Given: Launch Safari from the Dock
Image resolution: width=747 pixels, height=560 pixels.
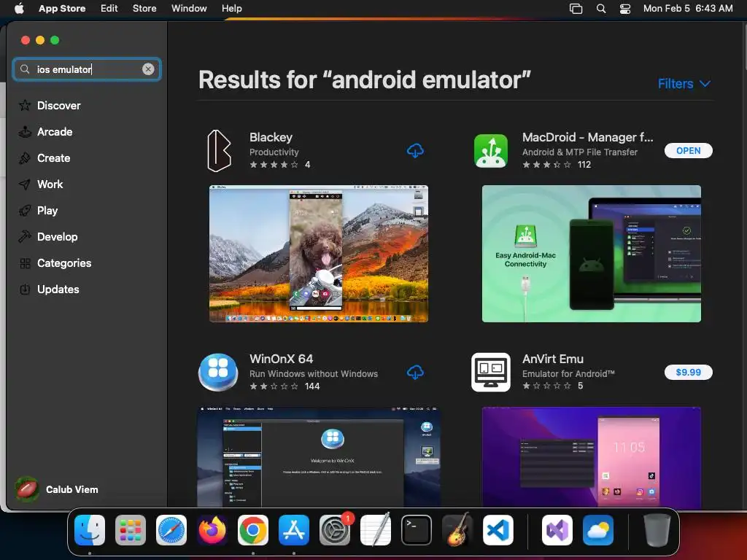Looking at the screenshot, I should pos(171,530).
